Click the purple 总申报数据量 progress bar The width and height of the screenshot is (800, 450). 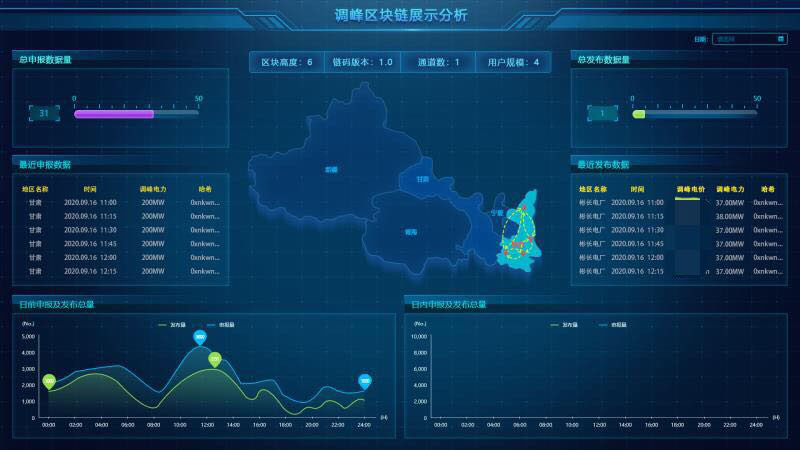tap(114, 114)
